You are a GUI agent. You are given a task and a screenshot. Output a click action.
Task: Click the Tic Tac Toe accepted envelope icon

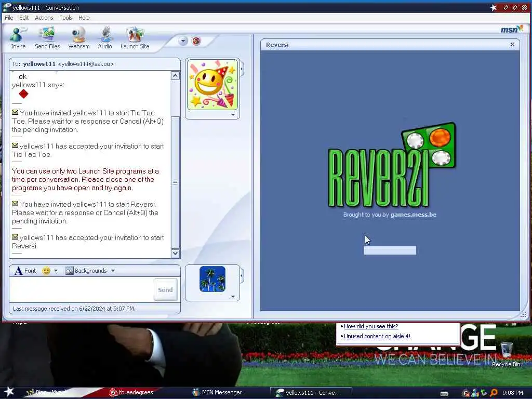click(x=15, y=145)
